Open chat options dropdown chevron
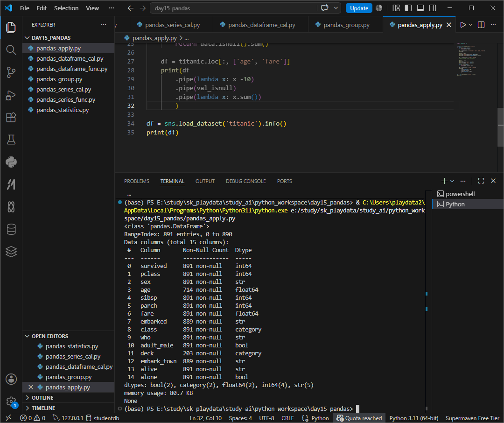Screen dimensions: 504x423 pyautogui.click(x=336, y=8)
